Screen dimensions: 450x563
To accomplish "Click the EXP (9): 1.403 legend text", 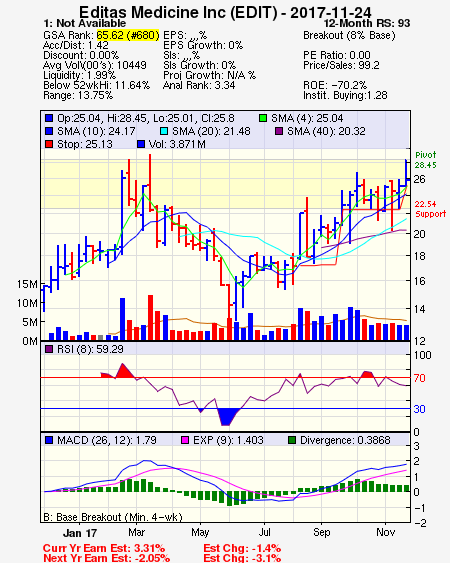I will (228, 440).
